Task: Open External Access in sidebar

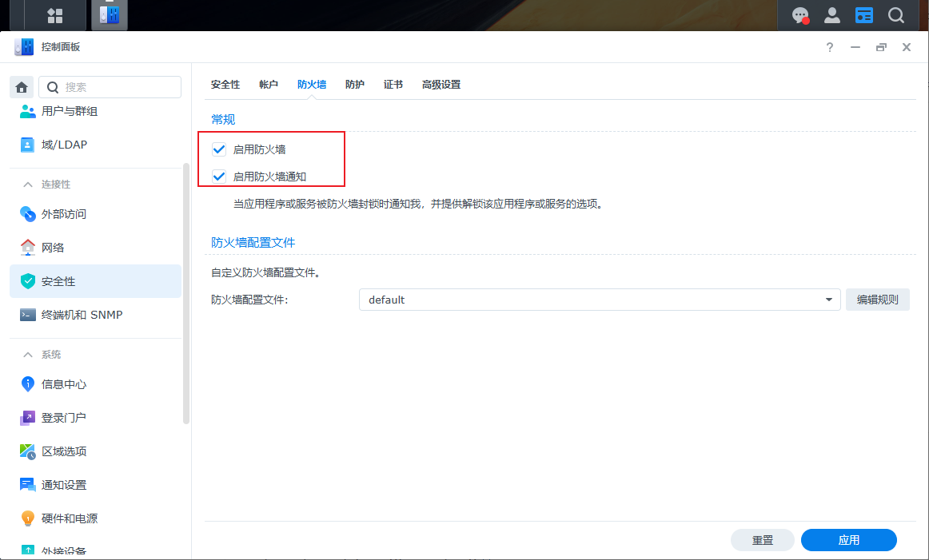Action: [x=64, y=214]
